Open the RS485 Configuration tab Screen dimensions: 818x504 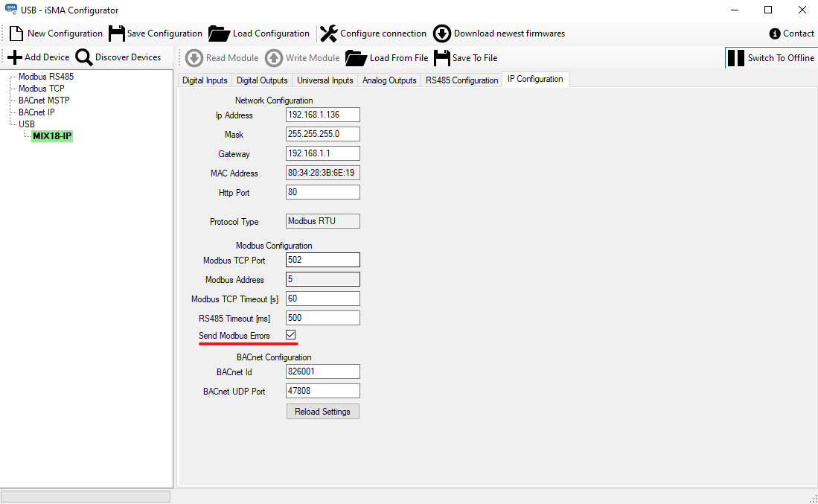coord(461,80)
